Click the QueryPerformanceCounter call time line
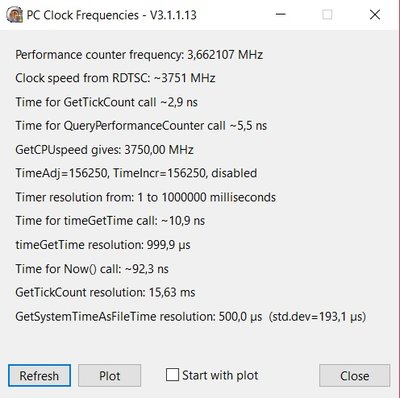Viewport: 400px width, 398px height. (x=141, y=126)
